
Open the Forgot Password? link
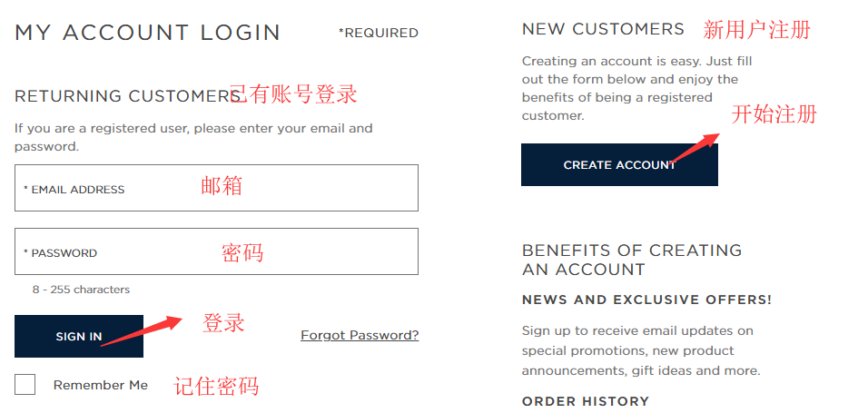pyautogui.click(x=360, y=336)
